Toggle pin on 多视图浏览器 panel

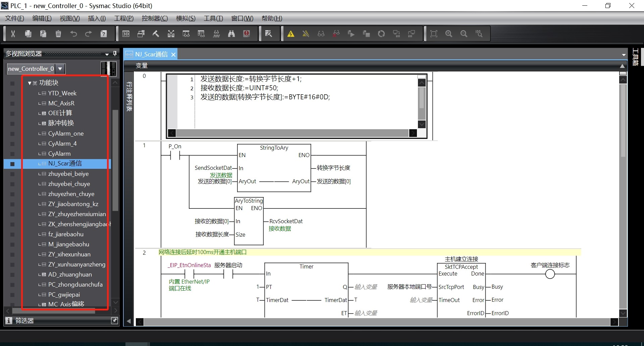pos(115,54)
